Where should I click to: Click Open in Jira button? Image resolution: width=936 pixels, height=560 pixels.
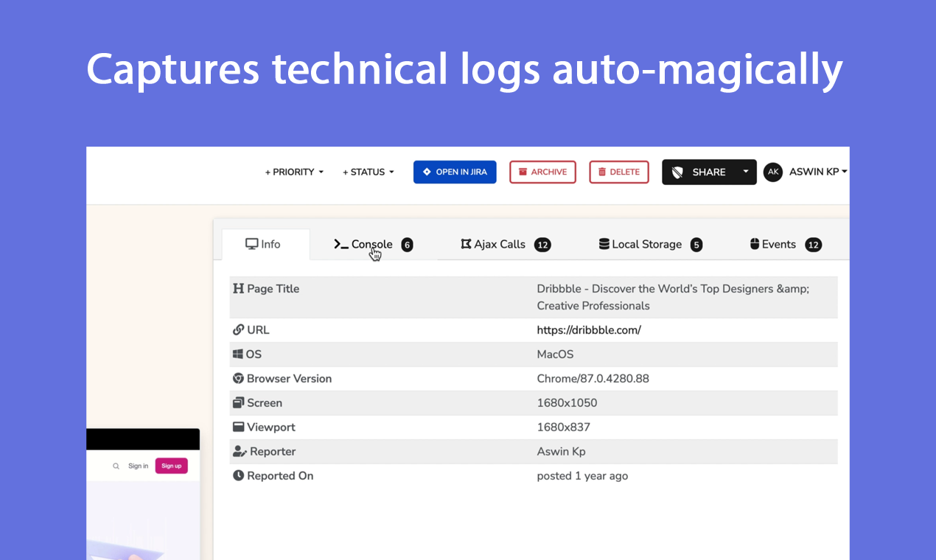pos(455,172)
